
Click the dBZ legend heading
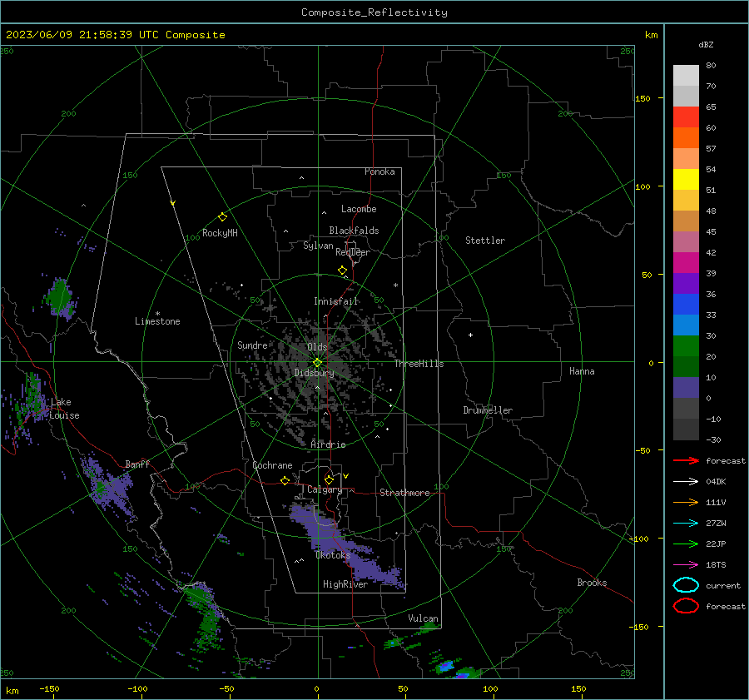(x=706, y=44)
